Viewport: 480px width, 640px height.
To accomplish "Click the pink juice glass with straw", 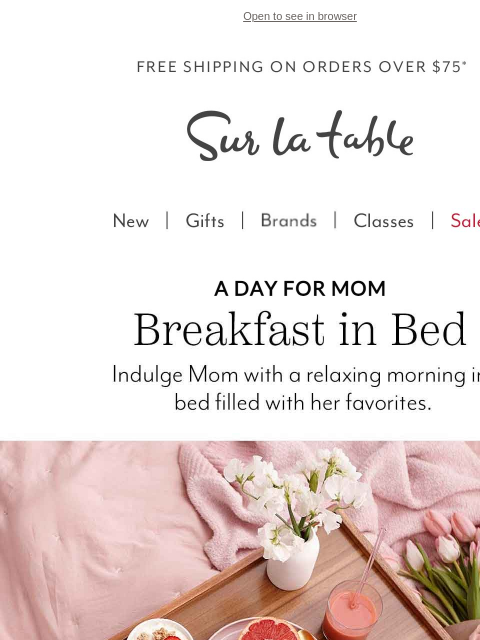I will click(x=351, y=610).
